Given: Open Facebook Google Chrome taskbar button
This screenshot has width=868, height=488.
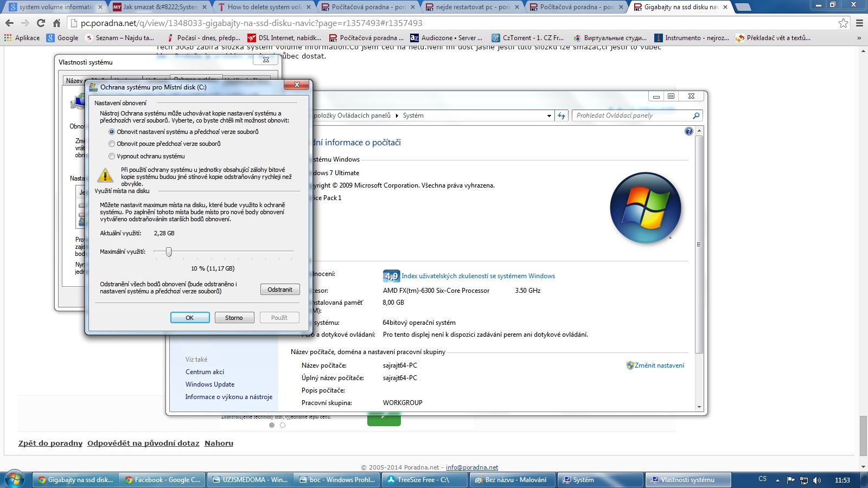Looking at the screenshot, I should 162,480.
